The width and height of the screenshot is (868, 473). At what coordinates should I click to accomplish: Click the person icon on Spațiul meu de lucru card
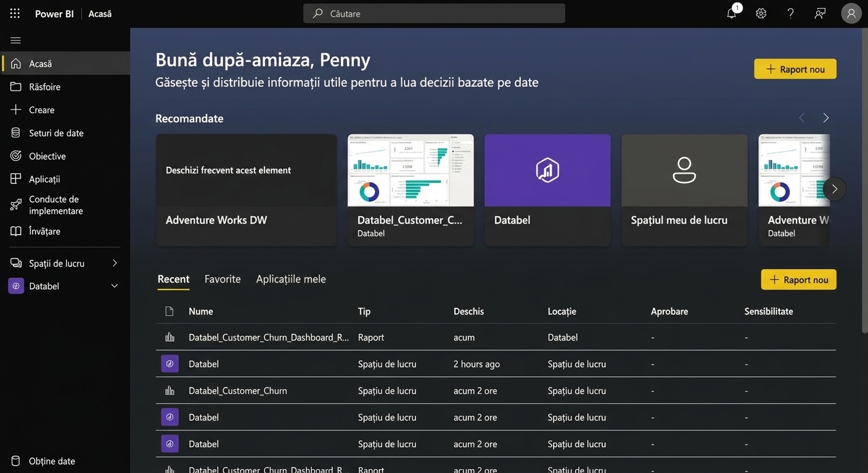coord(684,171)
